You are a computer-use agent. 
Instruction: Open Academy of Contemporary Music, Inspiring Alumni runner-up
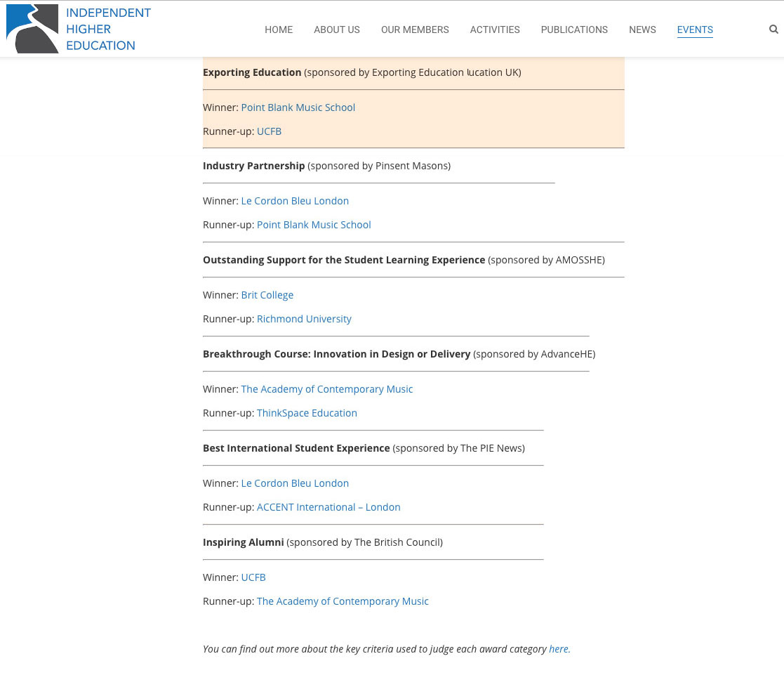343,601
